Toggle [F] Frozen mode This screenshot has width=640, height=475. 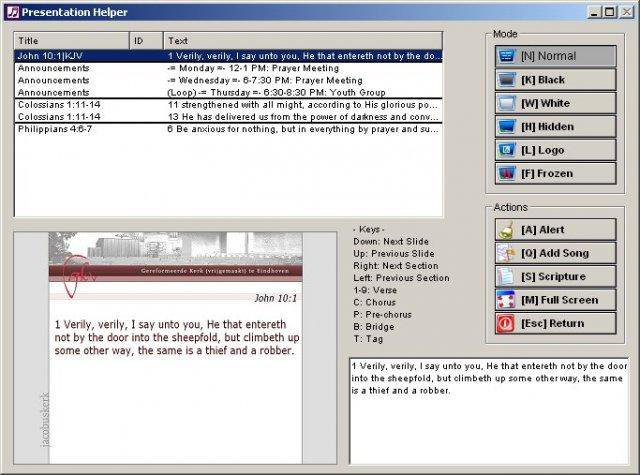pos(556,173)
